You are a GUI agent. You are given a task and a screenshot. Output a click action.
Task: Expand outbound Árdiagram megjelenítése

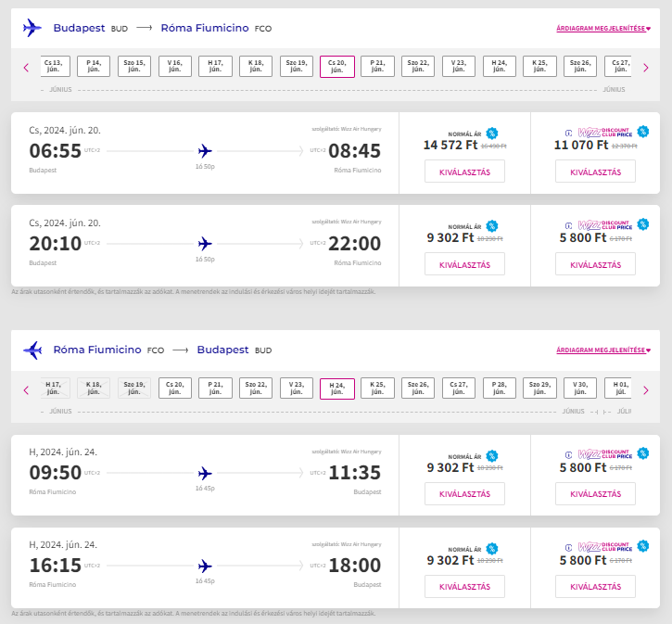(x=603, y=29)
